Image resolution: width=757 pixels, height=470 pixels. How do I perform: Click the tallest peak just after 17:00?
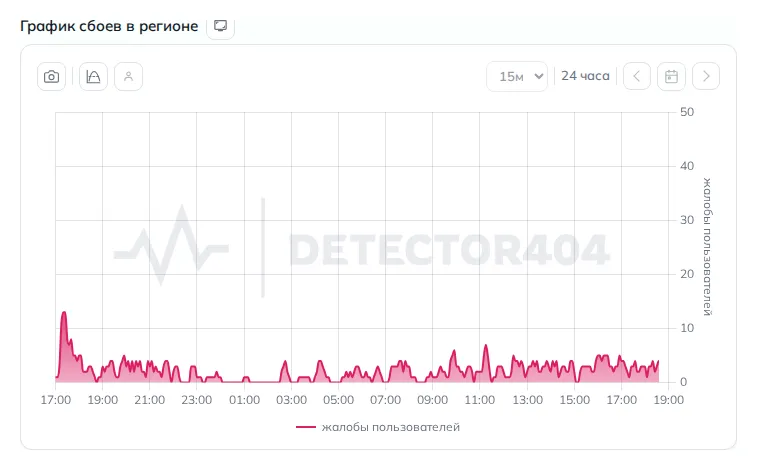pyautogui.click(x=64, y=313)
